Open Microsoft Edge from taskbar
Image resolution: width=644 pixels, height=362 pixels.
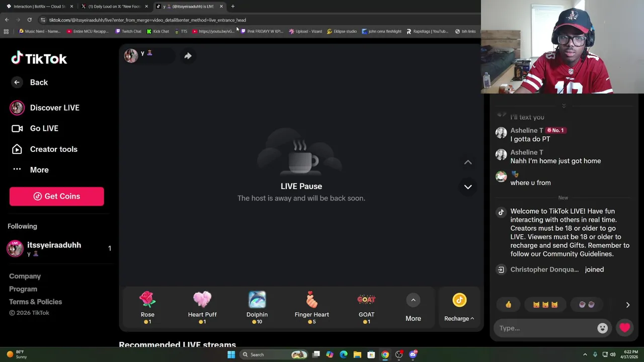[x=343, y=354]
